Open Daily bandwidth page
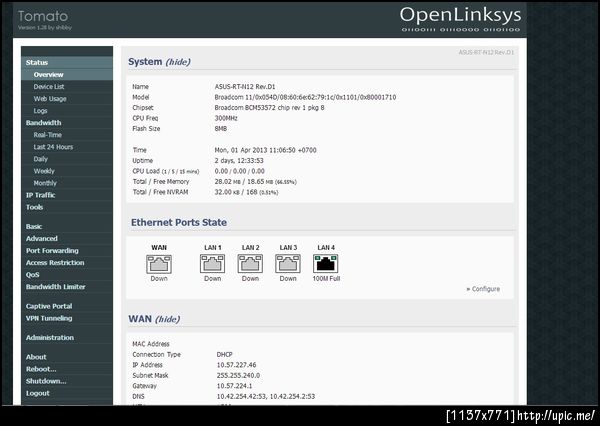Viewport: 600px width, 426px height. pyautogui.click(x=41, y=159)
